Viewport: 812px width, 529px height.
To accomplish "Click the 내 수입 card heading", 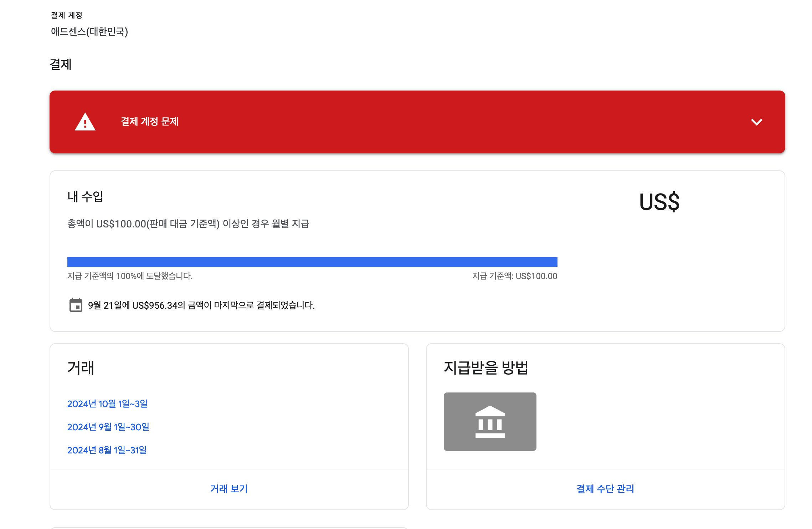I will point(87,197).
